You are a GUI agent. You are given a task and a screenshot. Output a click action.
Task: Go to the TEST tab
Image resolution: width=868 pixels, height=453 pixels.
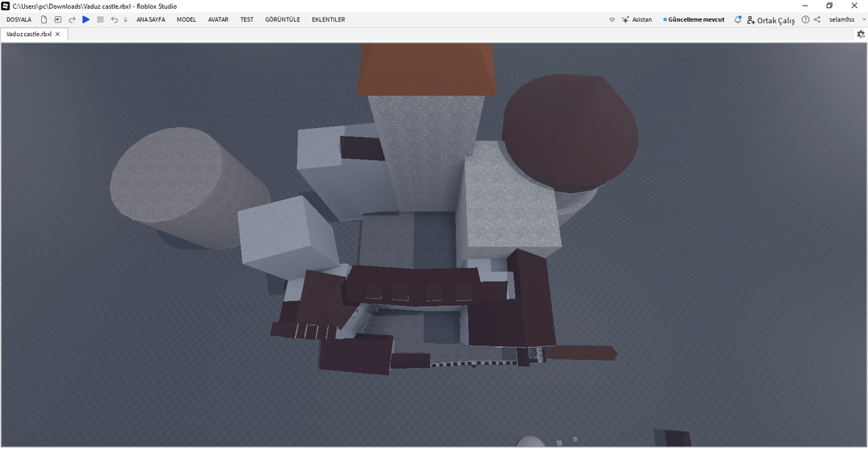(x=247, y=19)
